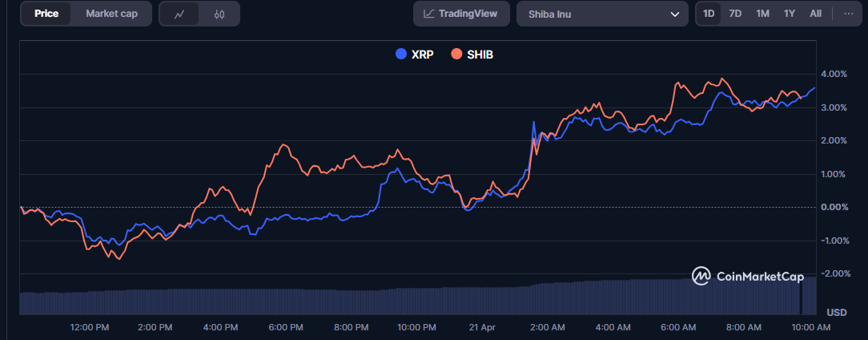868x340 pixels.
Task: Click the USD currency label
Action: coord(836,312)
